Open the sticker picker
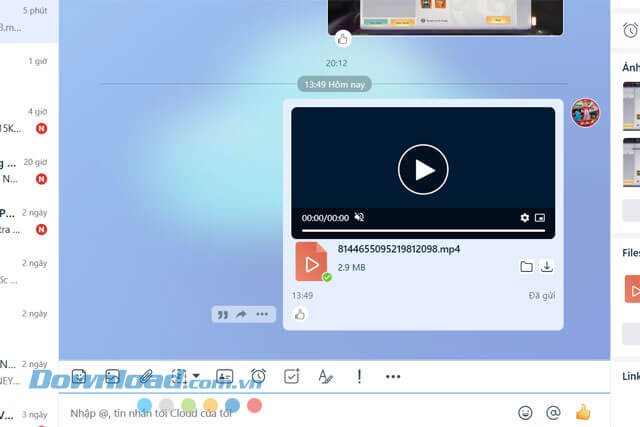The height and width of the screenshot is (427, 640). (x=79, y=376)
